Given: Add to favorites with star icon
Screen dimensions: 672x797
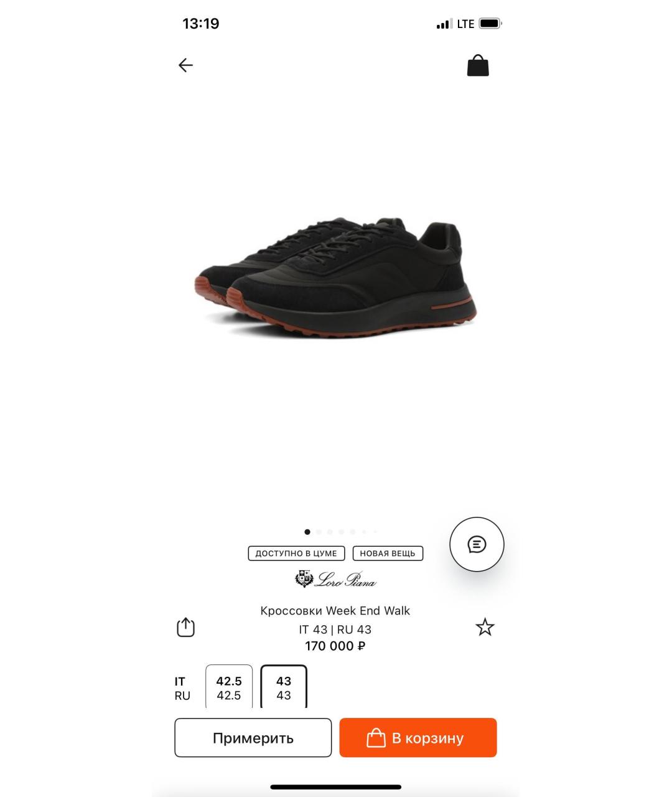Looking at the screenshot, I should coord(485,627).
